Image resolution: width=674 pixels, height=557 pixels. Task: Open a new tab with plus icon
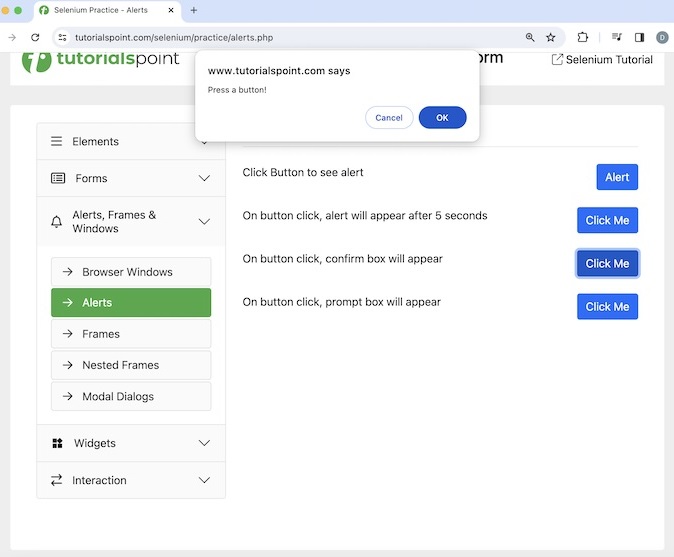[x=193, y=10]
